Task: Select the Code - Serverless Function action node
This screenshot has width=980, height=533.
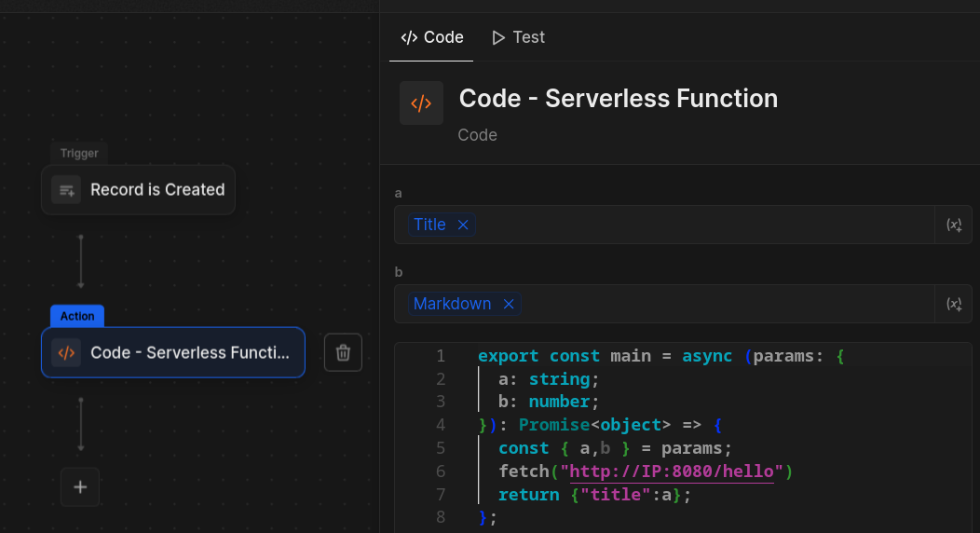Action: (x=190, y=353)
